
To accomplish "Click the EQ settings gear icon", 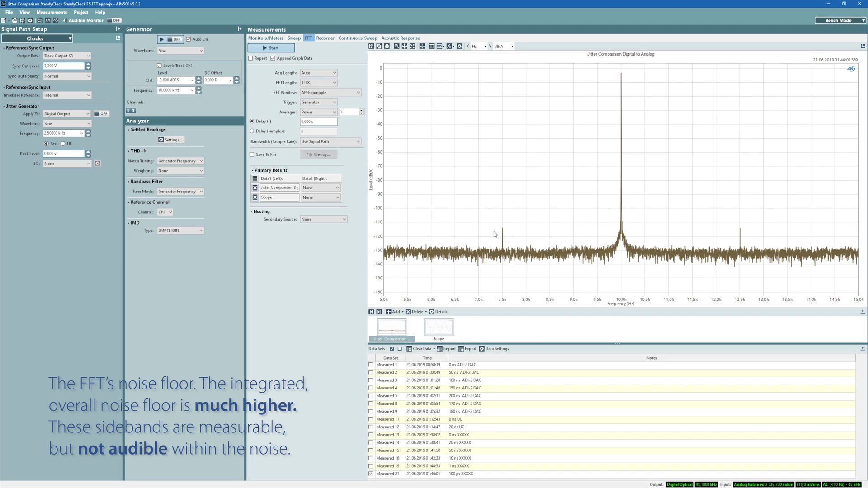I will coord(98,164).
